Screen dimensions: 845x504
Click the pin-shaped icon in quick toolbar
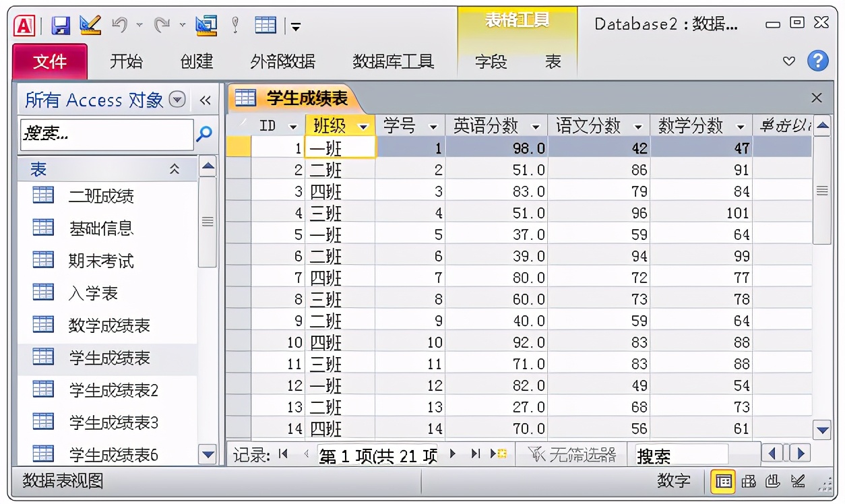(235, 26)
